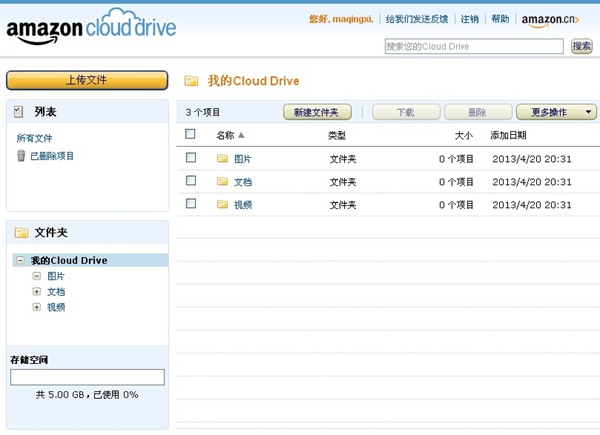Click folder icon in 文件夹 panel header
Screen dimensions: 600x435
tap(21, 232)
